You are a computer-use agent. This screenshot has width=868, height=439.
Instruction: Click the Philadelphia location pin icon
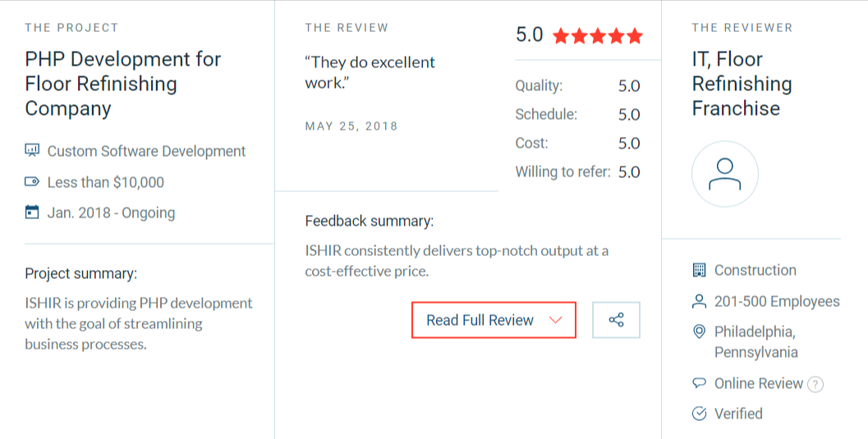click(700, 332)
